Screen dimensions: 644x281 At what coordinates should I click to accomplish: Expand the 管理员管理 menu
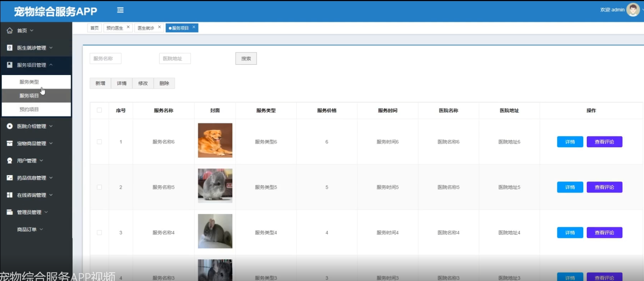(x=46, y=212)
